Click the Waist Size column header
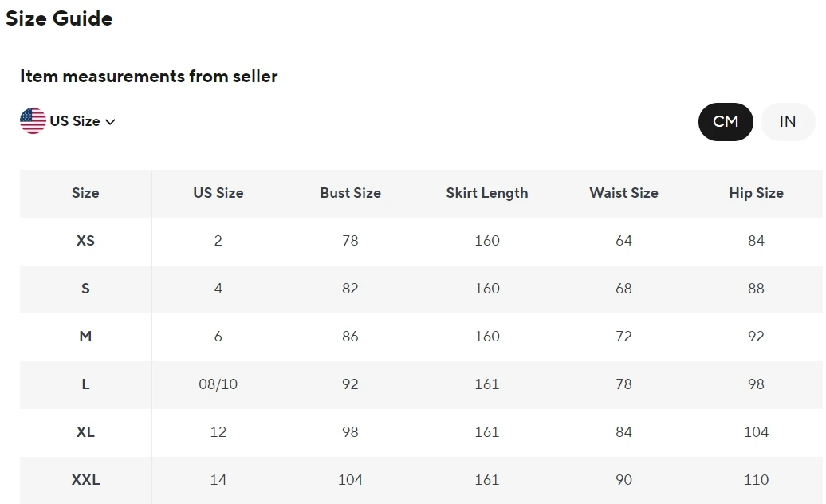The height and width of the screenshot is (504, 826). point(623,193)
